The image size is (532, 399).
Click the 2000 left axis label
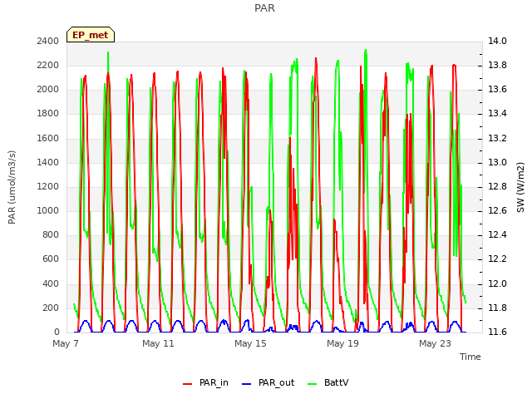coord(48,90)
